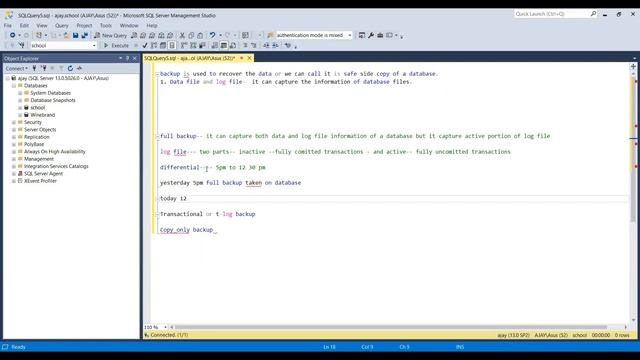Open the New Query window
The height and width of the screenshot is (360, 640).
pyautogui.click(x=111, y=36)
